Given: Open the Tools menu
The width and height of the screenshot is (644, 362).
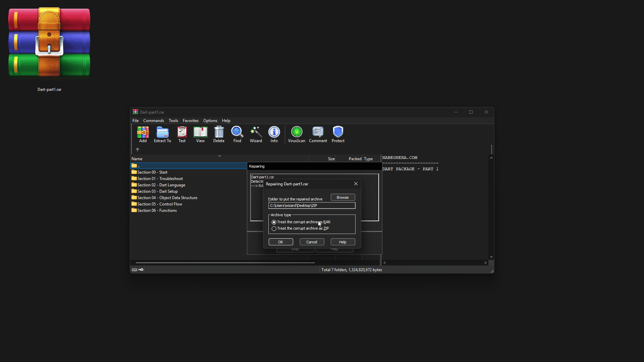Looking at the screenshot, I should pyautogui.click(x=173, y=121).
